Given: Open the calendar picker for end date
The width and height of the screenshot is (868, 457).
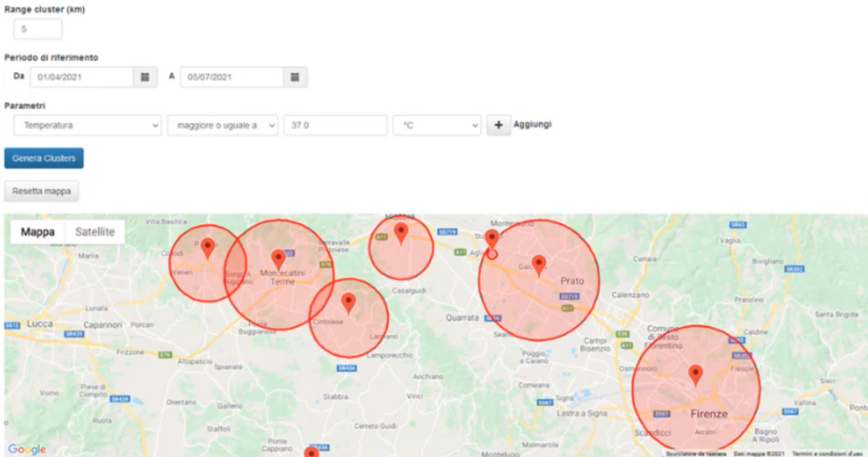Looking at the screenshot, I should [x=295, y=77].
